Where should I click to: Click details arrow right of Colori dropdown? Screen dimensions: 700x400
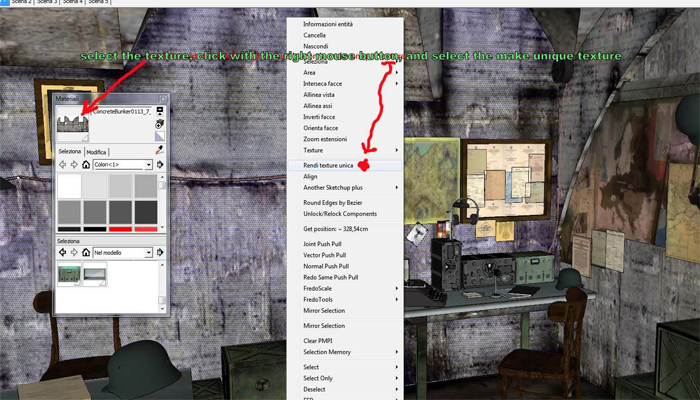coord(162,164)
